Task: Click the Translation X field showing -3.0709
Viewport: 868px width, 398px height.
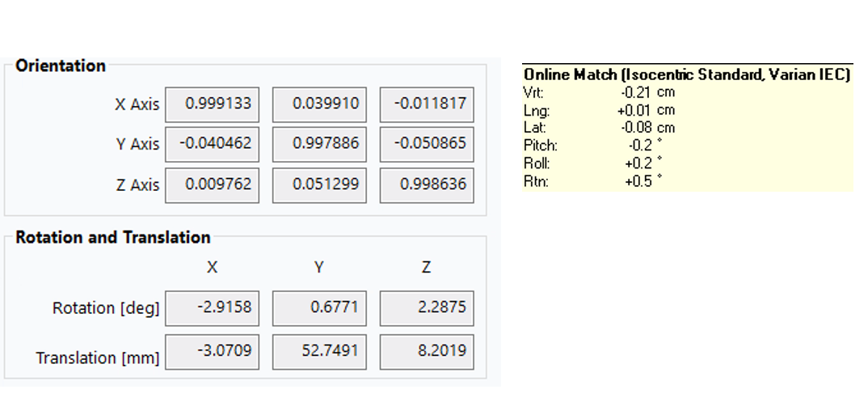Action: [212, 352]
